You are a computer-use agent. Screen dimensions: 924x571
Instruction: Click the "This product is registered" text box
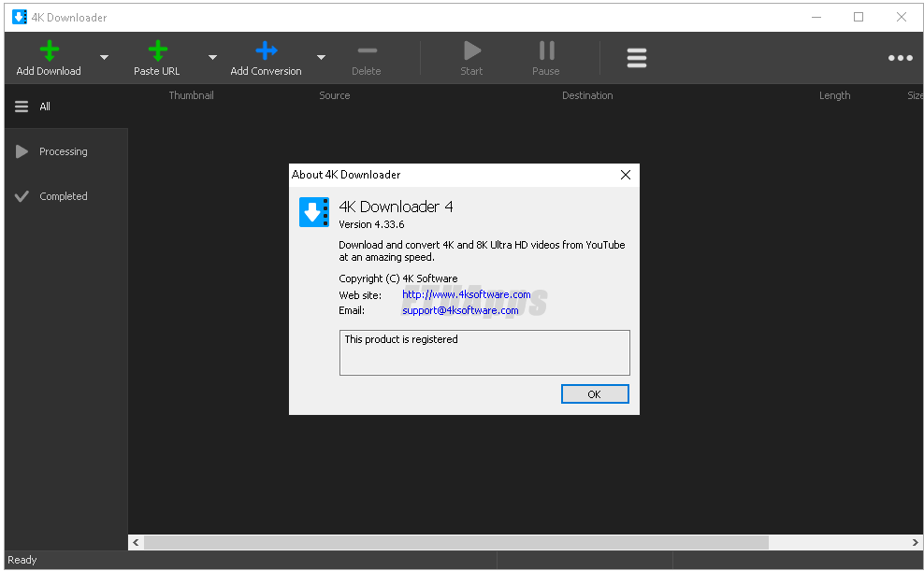pos(484,352)
